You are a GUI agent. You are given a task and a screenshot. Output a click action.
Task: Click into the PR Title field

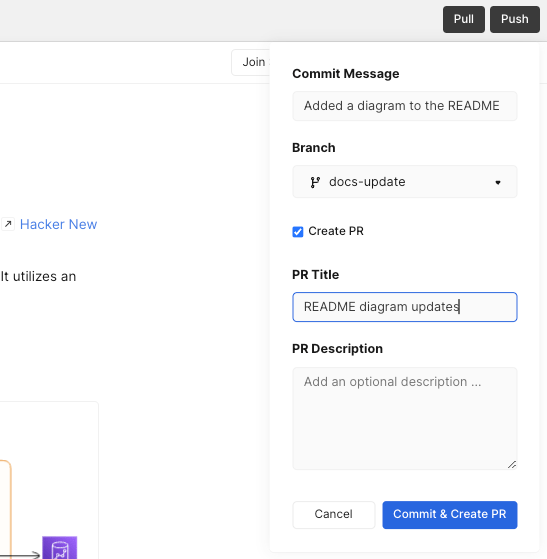(x=405, y=307)
